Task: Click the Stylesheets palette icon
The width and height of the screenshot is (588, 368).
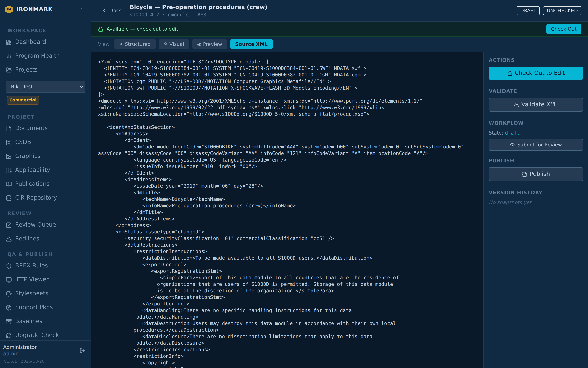Action: point(9,294)
